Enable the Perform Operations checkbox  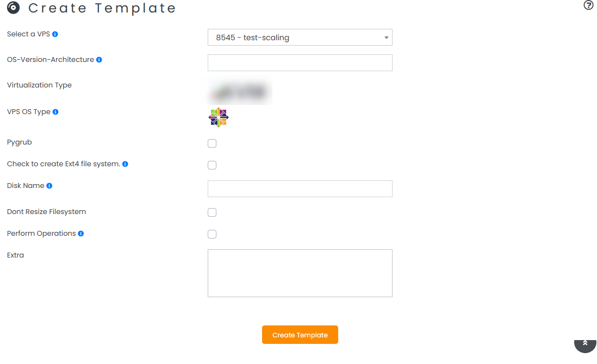212,234
